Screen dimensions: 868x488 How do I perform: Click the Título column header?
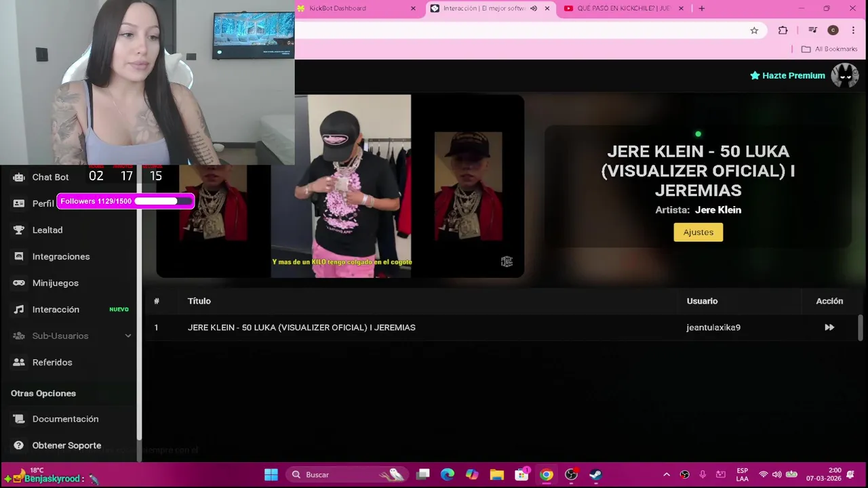pos(199,301)
